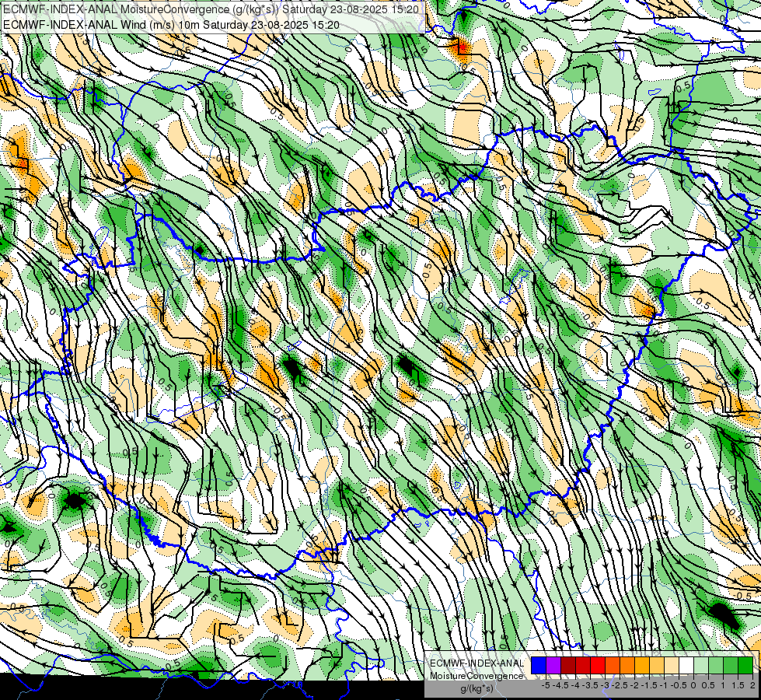Select the red-orange swatch between -3 and -2.5
The image size is (761, 700).
coord(613,665)
